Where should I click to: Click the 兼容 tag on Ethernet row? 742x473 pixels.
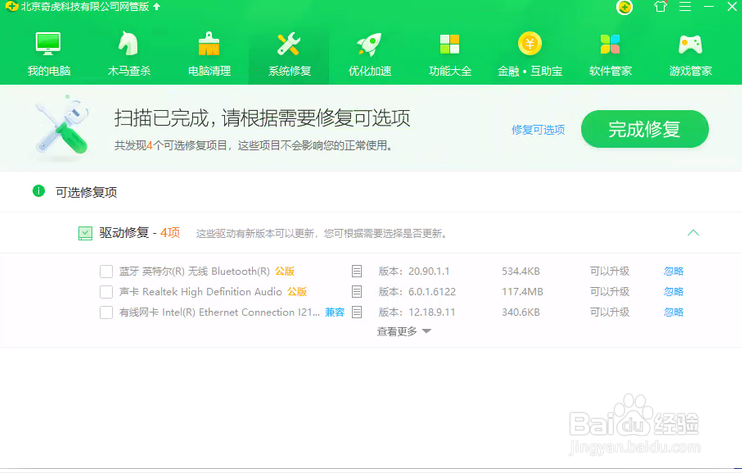(335, 312)
